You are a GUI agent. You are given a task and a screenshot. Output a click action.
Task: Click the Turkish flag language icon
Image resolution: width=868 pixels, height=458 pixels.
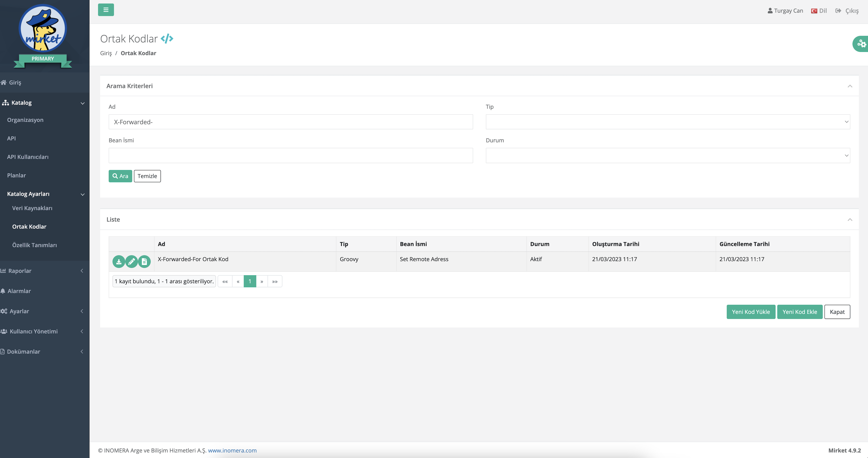coord(814,11)
